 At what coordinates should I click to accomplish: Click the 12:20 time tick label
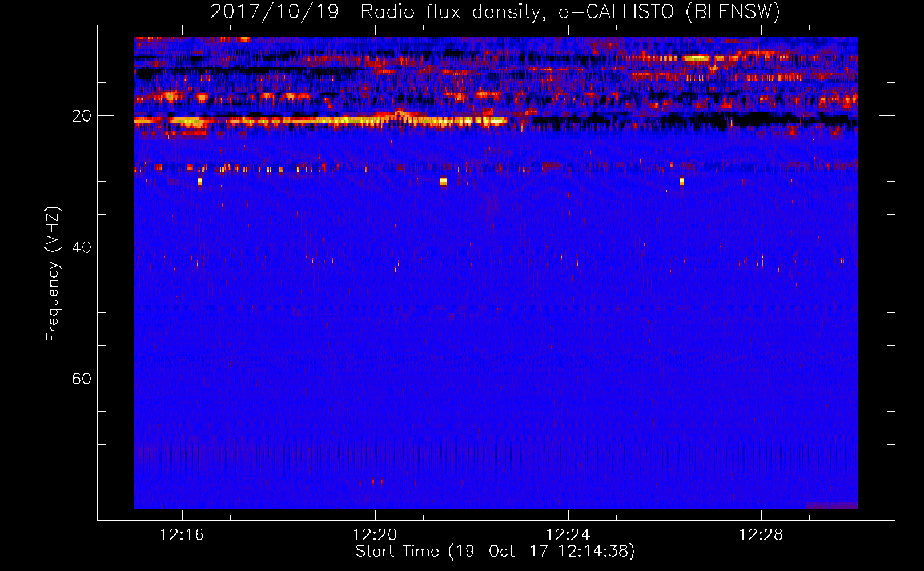(375, 535)
